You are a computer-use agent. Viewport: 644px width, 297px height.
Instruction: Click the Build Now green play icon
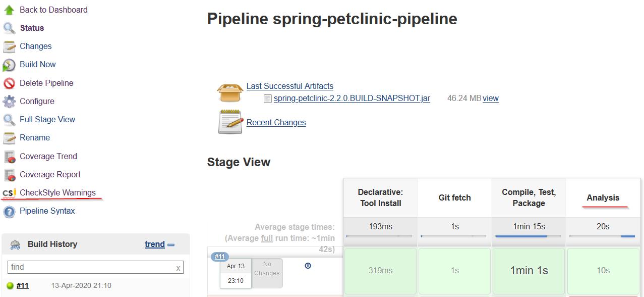click(10, 64)
